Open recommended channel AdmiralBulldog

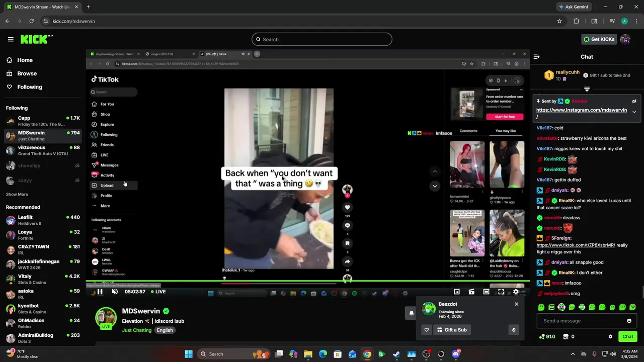43,338
